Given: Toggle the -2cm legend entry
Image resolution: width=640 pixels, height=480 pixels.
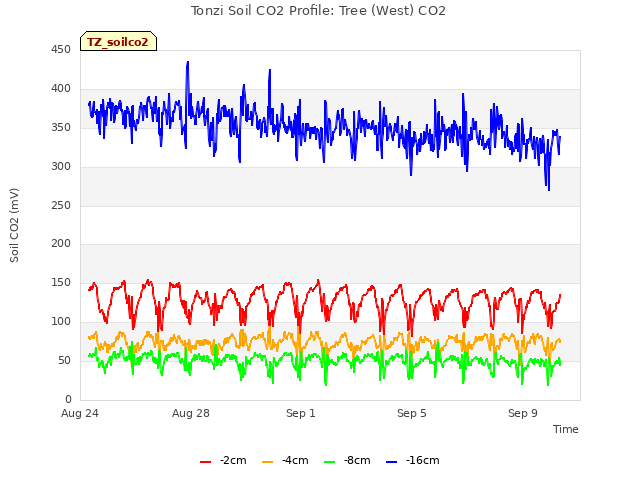Looking at the screenshot, I should click(x=223, y=460).
